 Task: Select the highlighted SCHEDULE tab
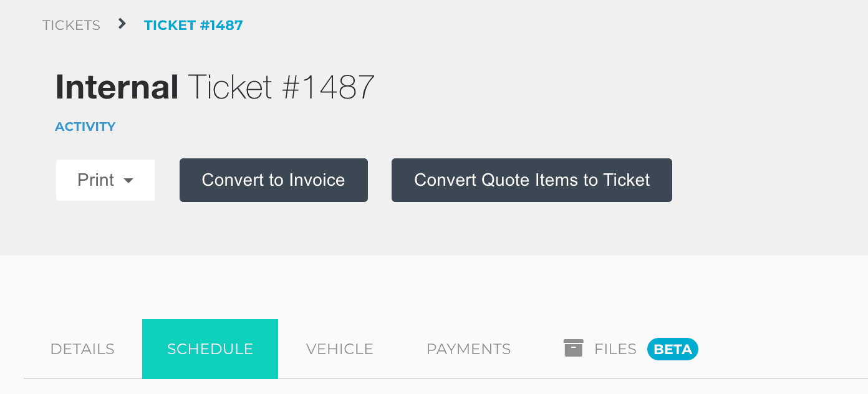pyautogui.click(x=210, y=349)
